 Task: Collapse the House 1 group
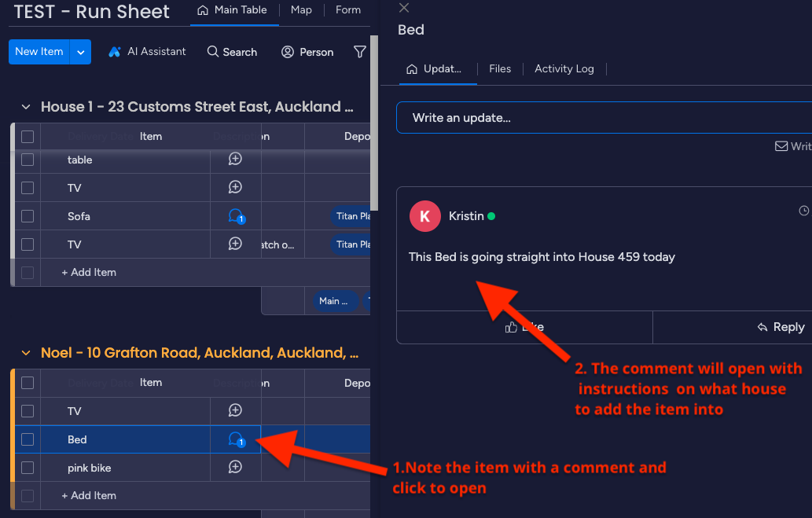coord(26,107)
